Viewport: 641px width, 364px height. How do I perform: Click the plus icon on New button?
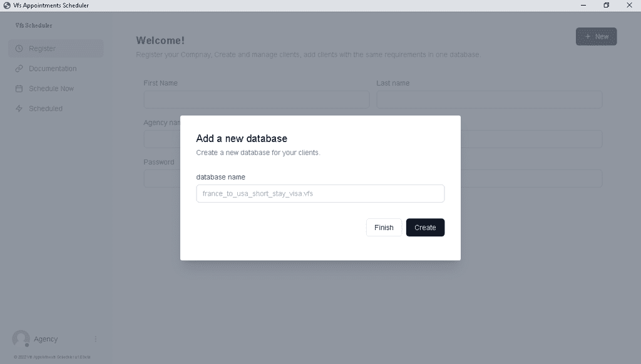pyautogui.click(x=588, y=36)
